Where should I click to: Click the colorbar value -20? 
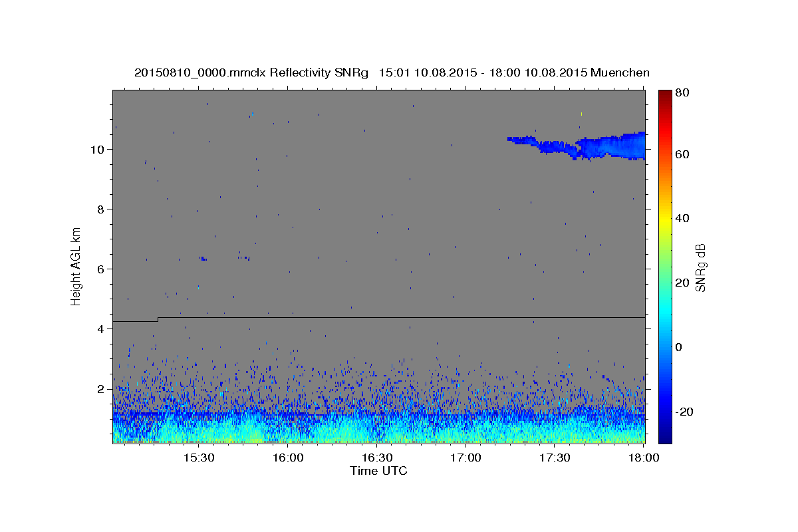click(684, 412)
